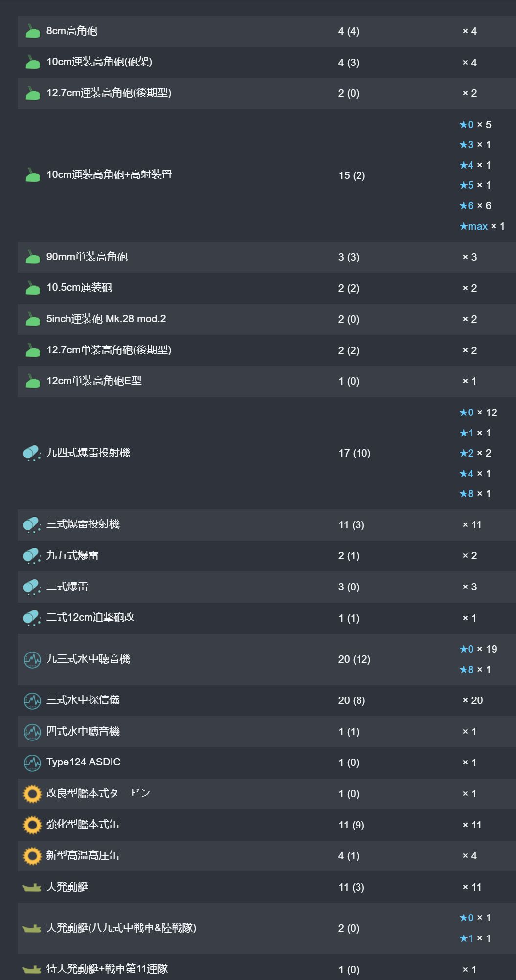Image resolution: width=516 pixels, height=980 pixels.
Task: Click the engine icon beside 改良型艦本式タービン
Action: click(32, 793)
